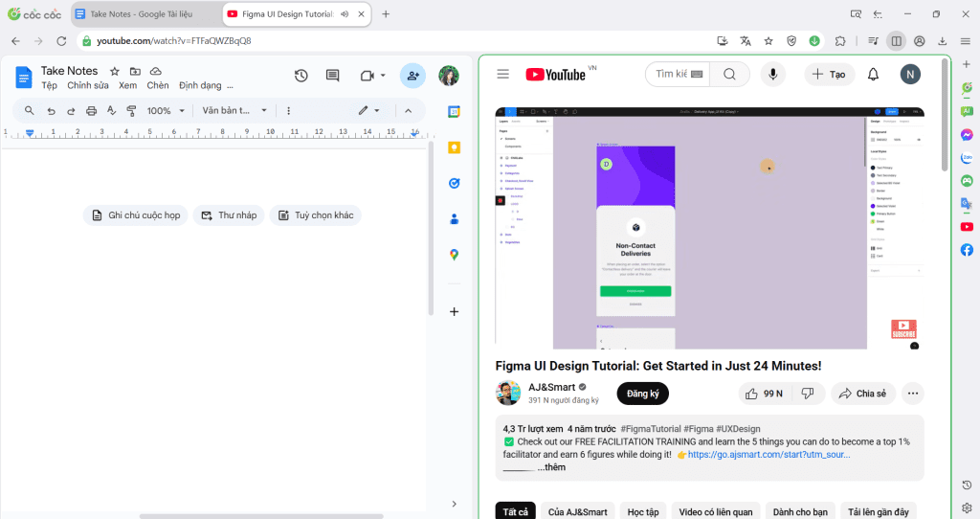This screenshot has height=519, width=980.
Task: Open the zoom 100% dropdown
Action: (x=166, y=111)
